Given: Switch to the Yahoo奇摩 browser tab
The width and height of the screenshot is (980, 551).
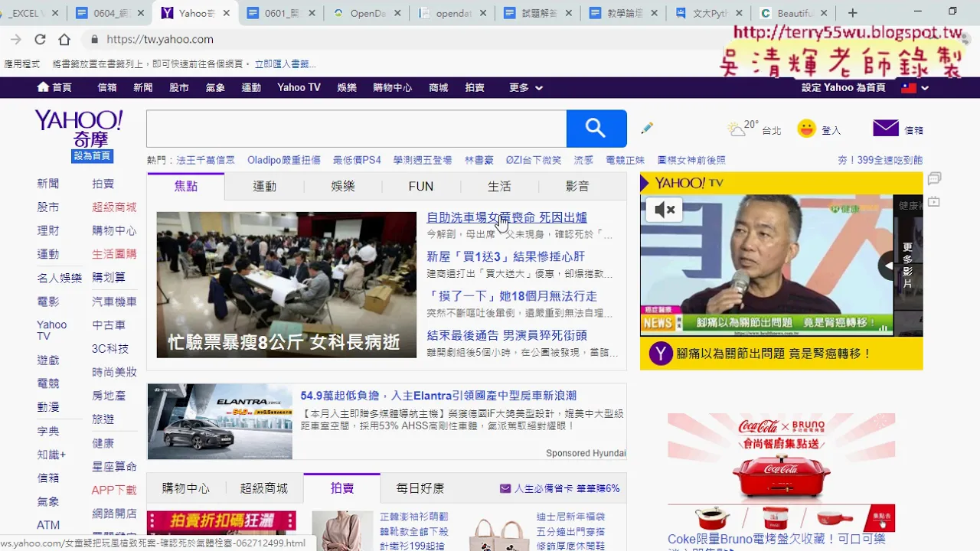Looking at the screenshot, I should tap(198, 13).
